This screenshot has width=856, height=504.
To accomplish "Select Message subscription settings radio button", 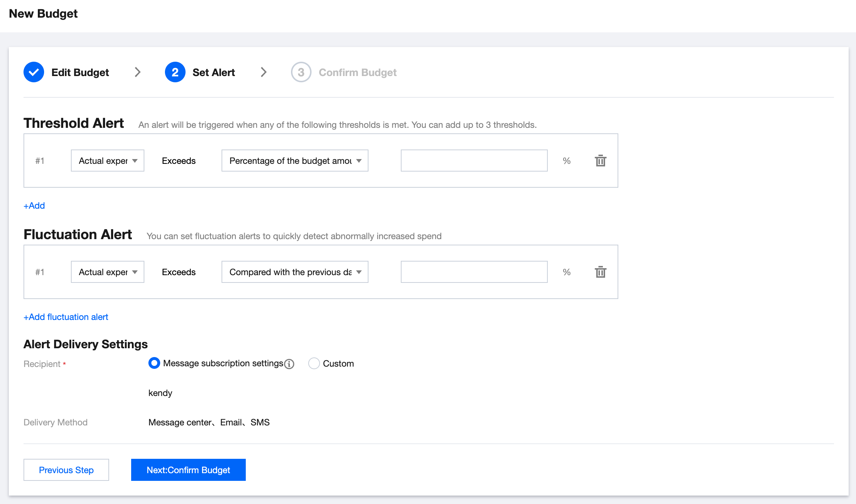I will click(x=154, y=363).
